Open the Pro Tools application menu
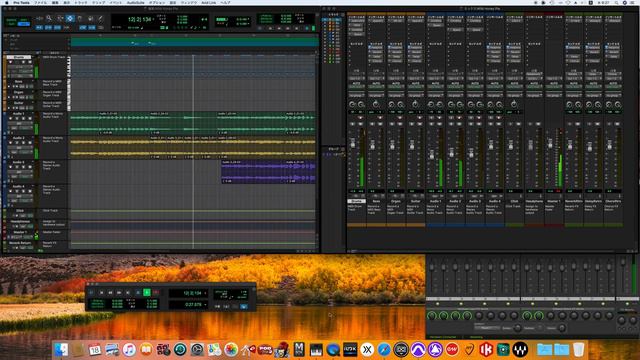This screenshot has height=360, width=640. point(21,2)
